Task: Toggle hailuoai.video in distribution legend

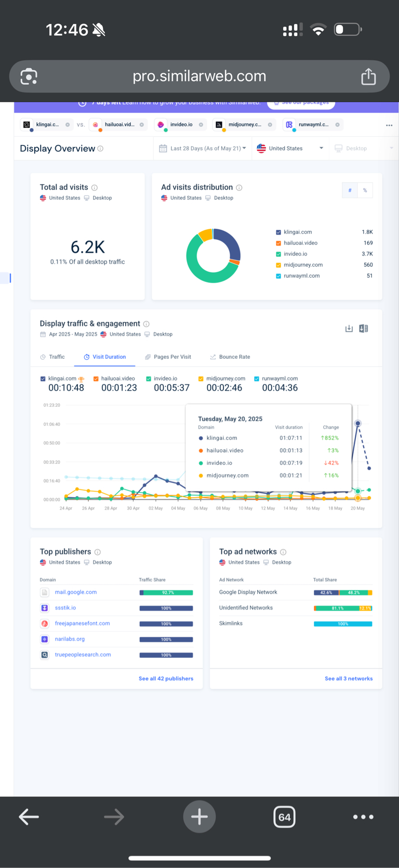Action: [x=278, y=243]
